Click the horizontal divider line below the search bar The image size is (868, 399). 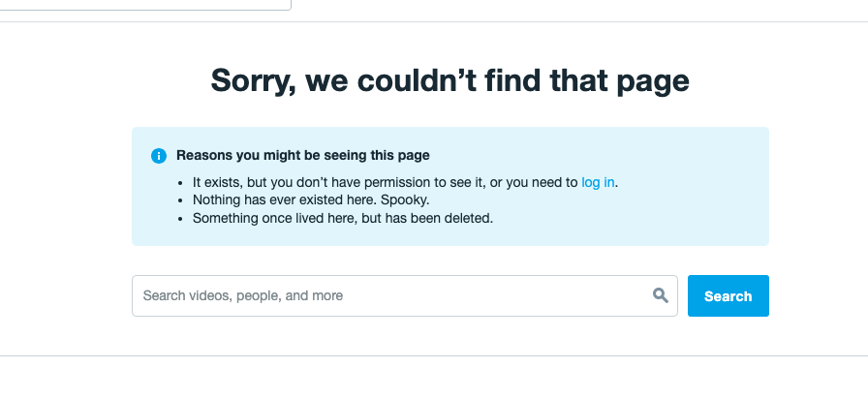434,355
